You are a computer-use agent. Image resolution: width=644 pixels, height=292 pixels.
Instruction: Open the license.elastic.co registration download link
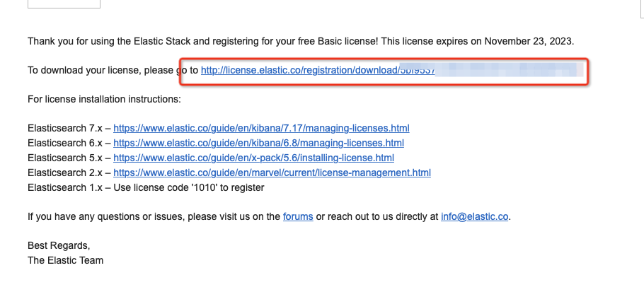click(297, 70)
